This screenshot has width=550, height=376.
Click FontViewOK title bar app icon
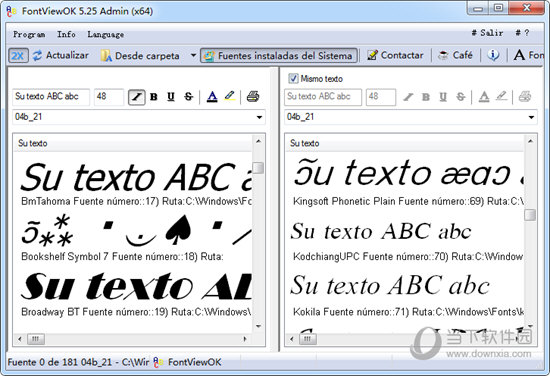click(12, 11)
